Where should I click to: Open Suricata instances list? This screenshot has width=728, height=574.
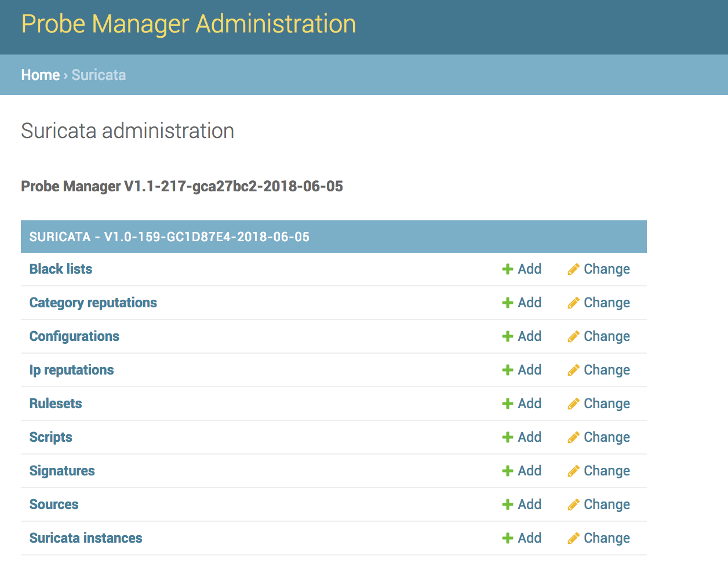pos(86,538)
